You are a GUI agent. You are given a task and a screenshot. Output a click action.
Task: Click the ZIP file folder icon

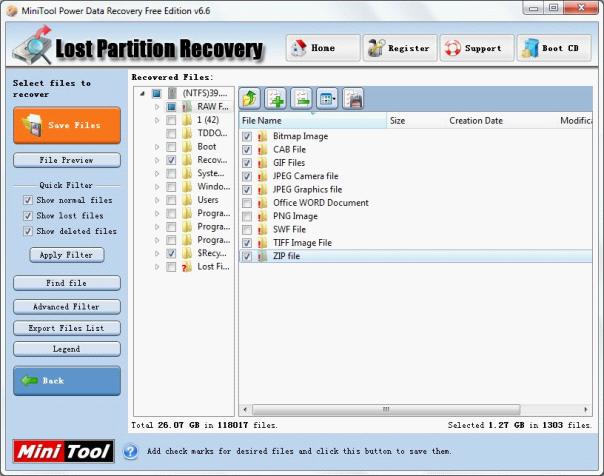262,256
